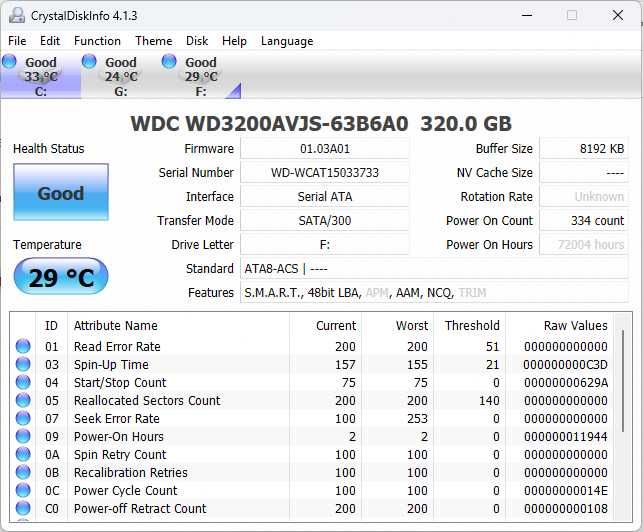Select the C: disk tab
The height and width of the screenshot is (532, 643).
40,76
